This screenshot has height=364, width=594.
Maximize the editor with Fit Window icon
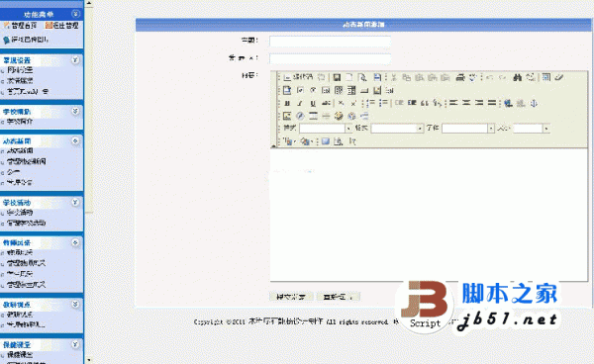point(326,141)
